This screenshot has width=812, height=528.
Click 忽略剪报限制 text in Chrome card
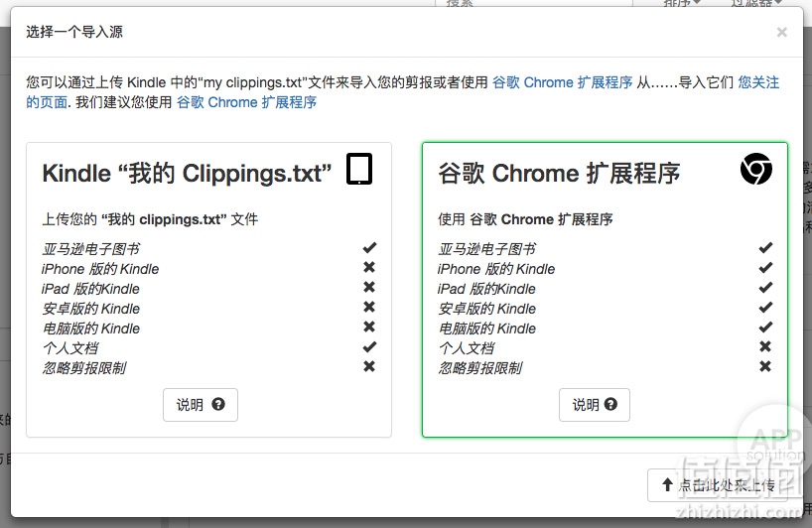[x=480, y=368]
